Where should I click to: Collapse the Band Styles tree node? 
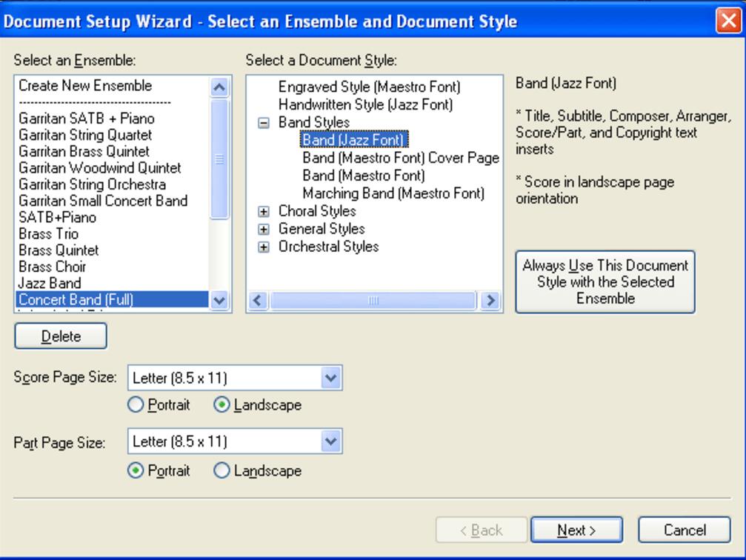[x=263, y=123]
